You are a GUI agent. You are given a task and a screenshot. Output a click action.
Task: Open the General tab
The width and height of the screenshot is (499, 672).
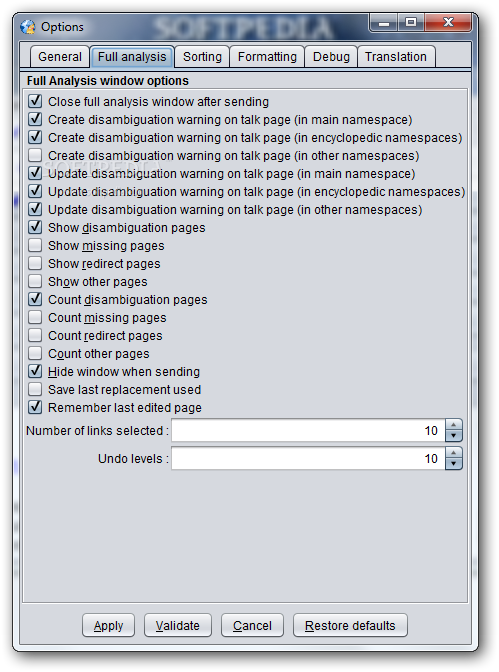tap(60, 57)
